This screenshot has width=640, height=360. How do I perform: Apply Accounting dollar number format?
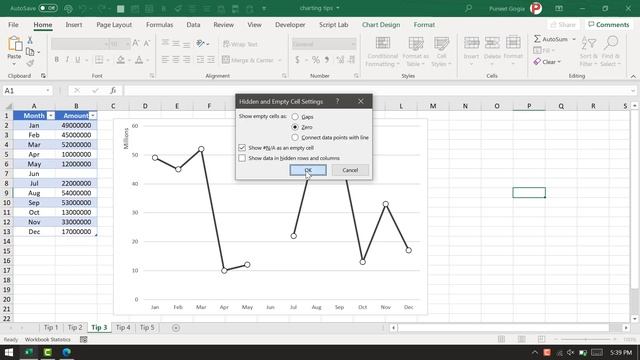coord(298,60)
